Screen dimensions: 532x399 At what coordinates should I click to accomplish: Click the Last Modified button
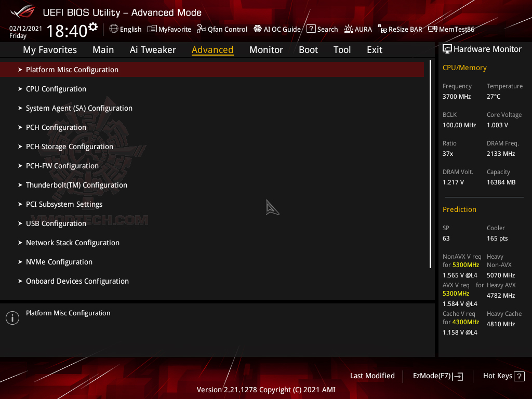(x=372, y=376)
